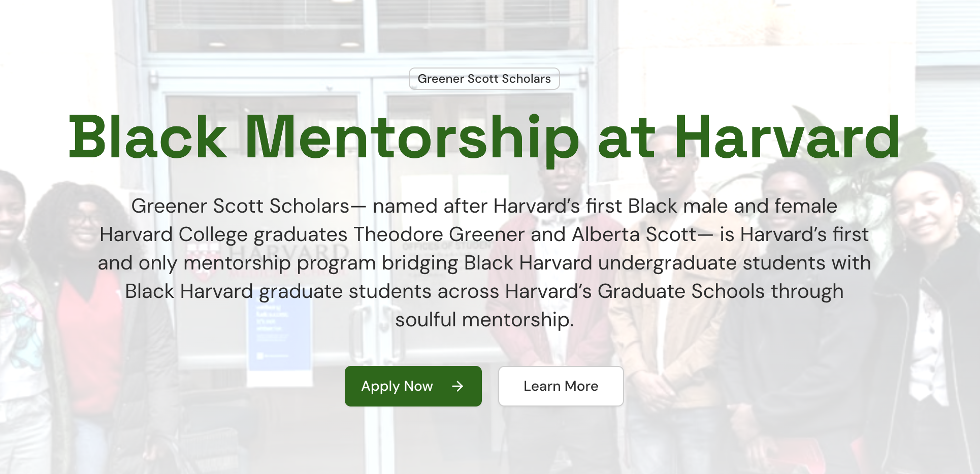Click the green Apply Now call-to-action
980x474 pixels.
pyautogui.click(x=413, y=386)
